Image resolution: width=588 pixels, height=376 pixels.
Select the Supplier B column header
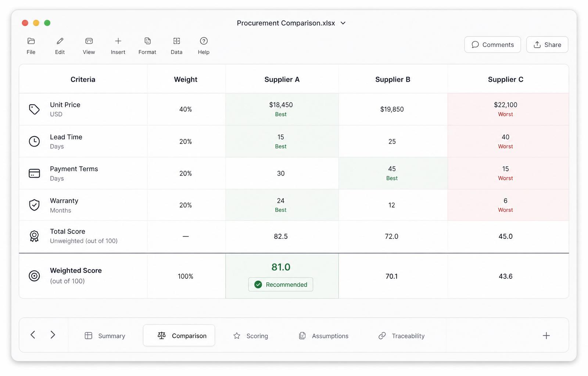tap(393, 79)
